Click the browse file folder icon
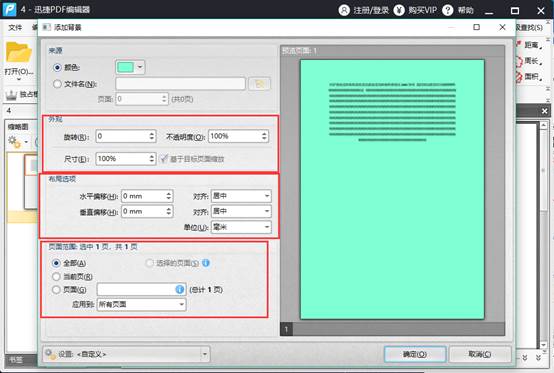 click(x=260, y=84)
